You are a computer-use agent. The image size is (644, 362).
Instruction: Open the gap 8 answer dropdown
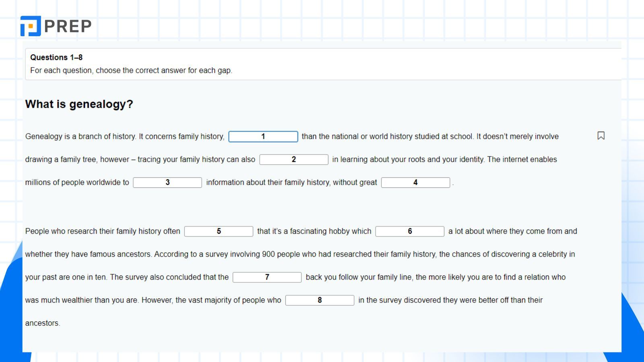320,300
